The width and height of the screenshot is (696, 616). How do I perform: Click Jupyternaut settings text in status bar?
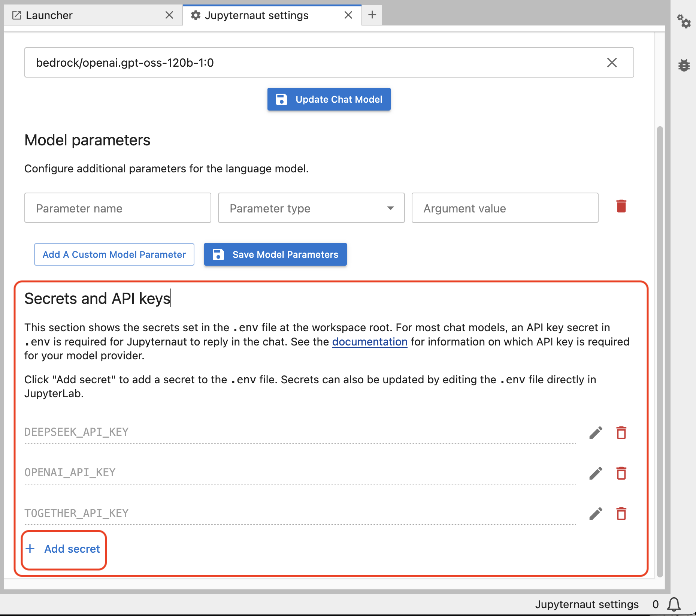(x=587, y=604)
